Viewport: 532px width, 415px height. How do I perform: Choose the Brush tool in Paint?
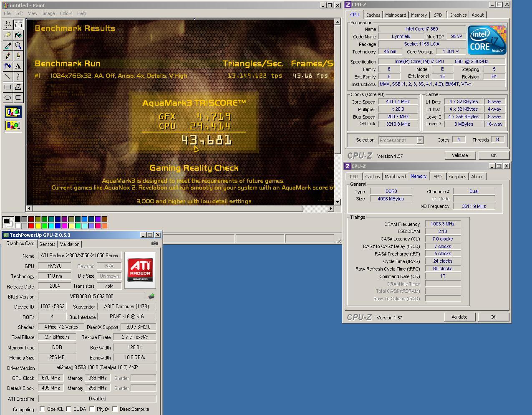click(18, 56)
